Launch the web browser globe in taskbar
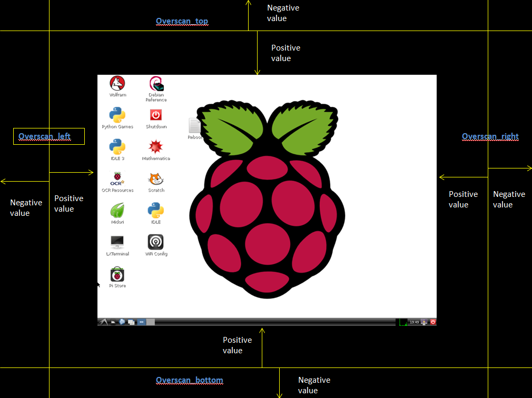This screenshot has height=398, width=532. pos(122,322)
